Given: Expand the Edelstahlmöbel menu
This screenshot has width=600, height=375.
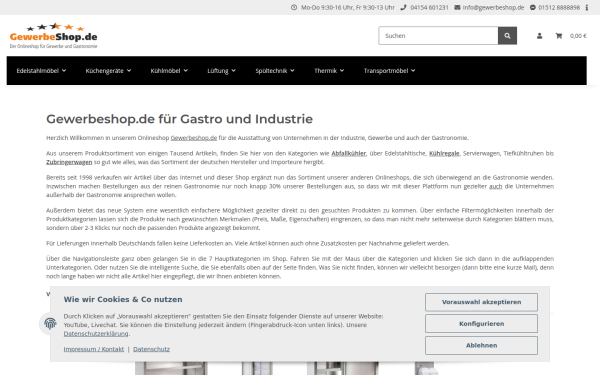Looking at the screenshot, I should click(x=41, y=70).
